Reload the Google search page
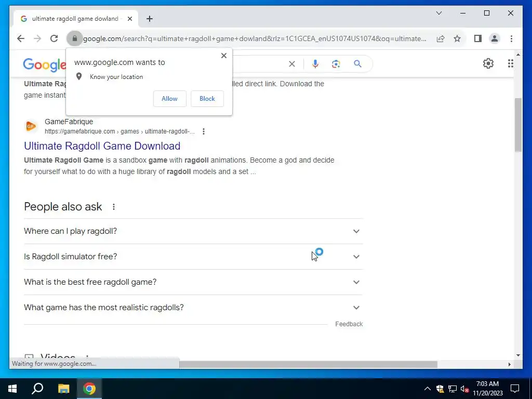532x399 pixels. pyautogui.click(x=54, y=38)
